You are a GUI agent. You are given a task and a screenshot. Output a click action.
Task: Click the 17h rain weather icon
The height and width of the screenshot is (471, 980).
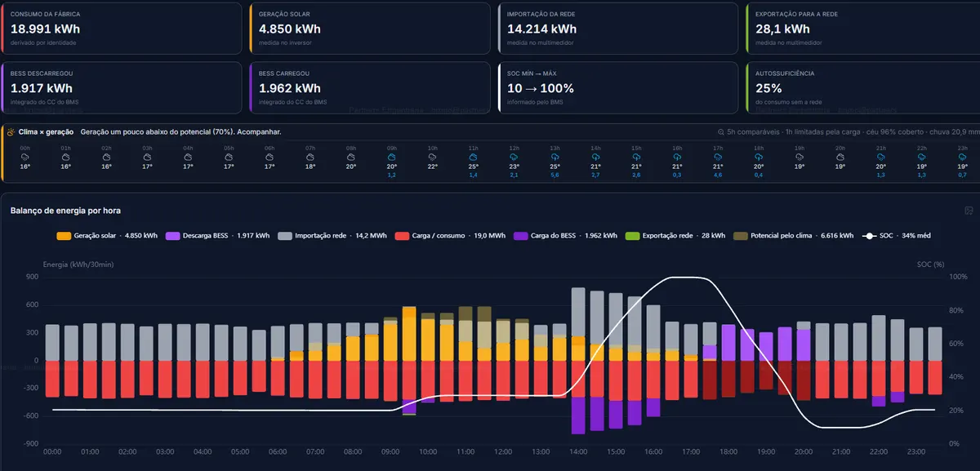pos(718,157)
